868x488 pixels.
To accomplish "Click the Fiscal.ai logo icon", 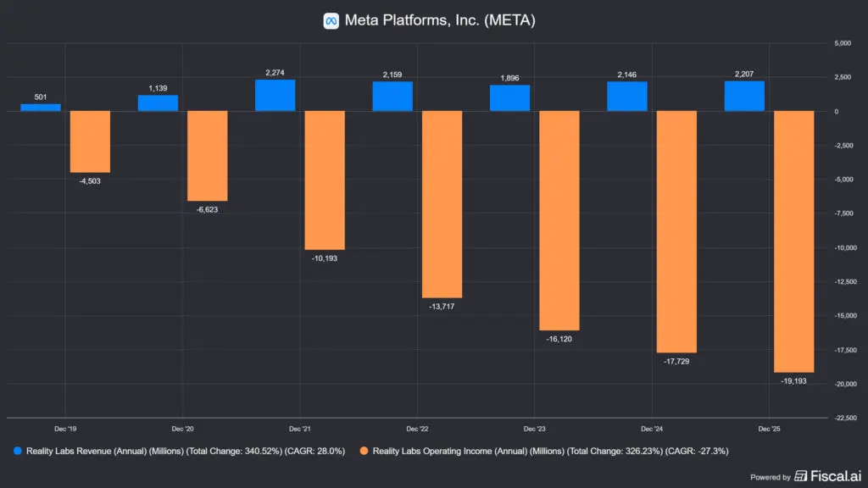I will pos(800,476).
